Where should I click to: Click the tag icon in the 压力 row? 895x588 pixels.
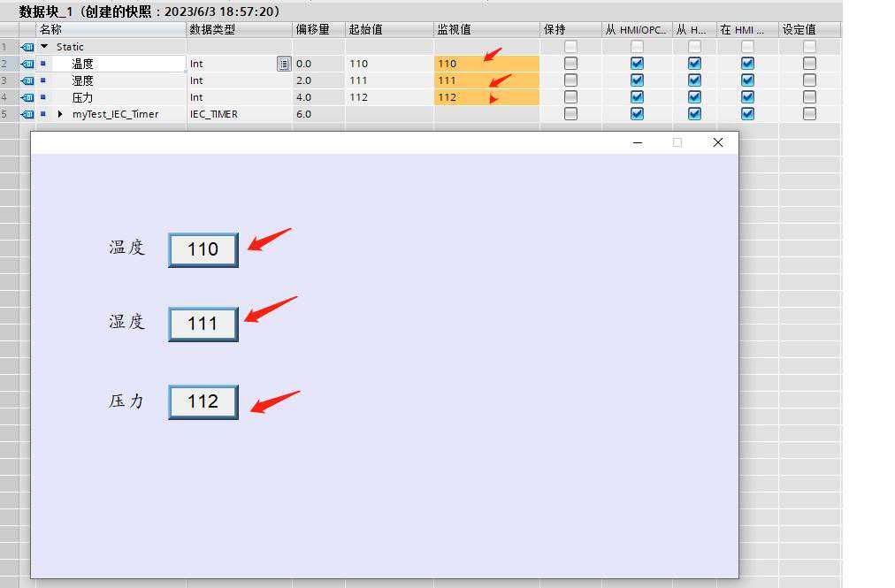point(27,97)
